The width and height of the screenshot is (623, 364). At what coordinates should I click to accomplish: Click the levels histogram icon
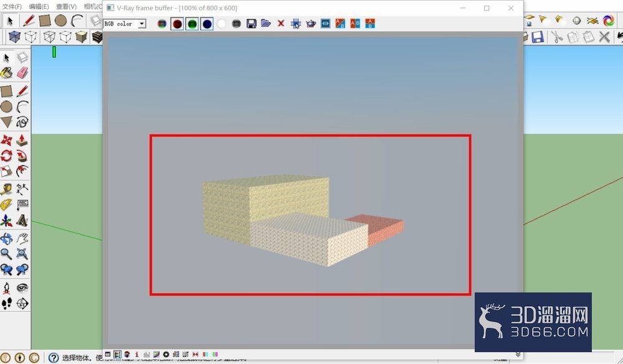(146, 354)
